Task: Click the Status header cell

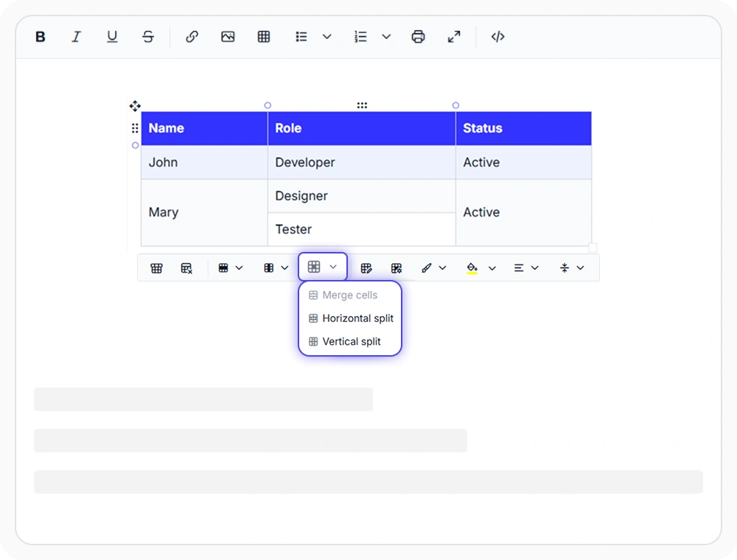Action: (x=523, y=128)
